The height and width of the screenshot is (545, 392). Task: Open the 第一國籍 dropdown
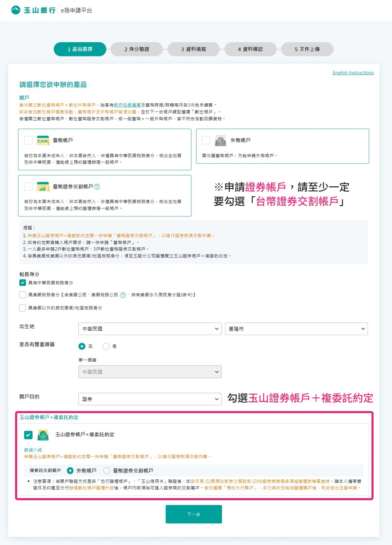(150, 372)
